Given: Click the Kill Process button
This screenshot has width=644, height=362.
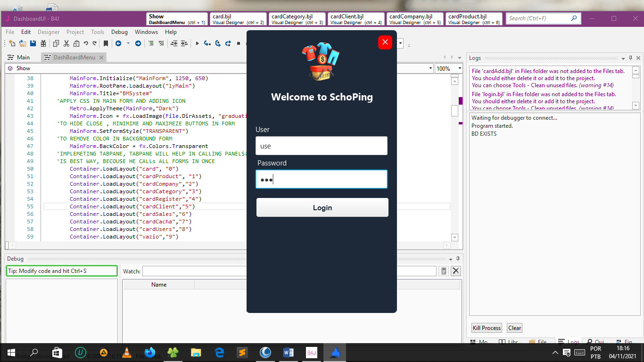Looking at the screenshot, I should [x=487, y=328].
